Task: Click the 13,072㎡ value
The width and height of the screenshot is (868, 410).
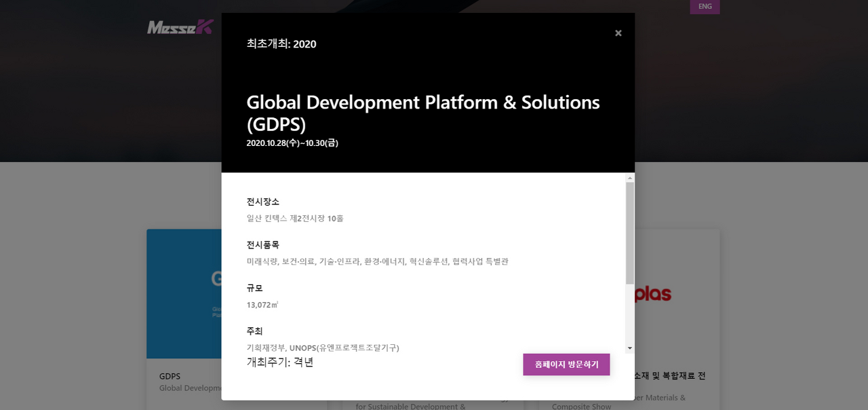Action: click(x=262, y=305)
